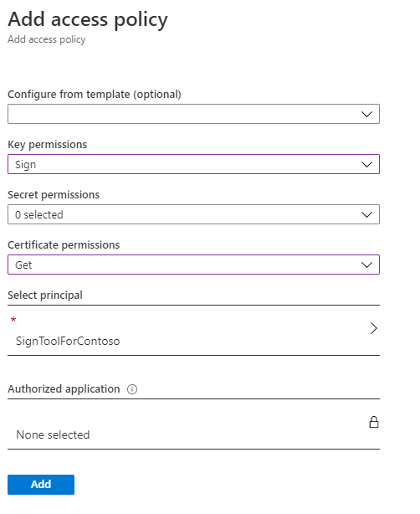Open Secret permissions dropdown showing 0 selected
This screenshot has width=420, height=514.
pyautogui.click(x=193, y=214)
